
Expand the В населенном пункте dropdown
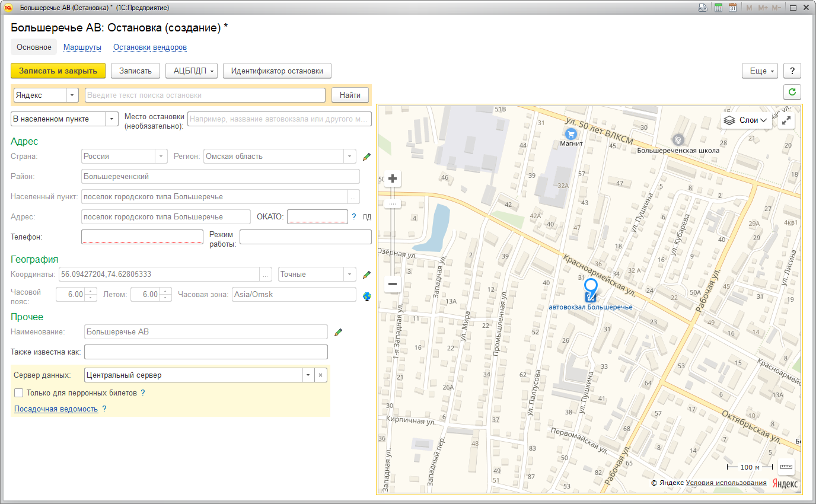point(112,119)
